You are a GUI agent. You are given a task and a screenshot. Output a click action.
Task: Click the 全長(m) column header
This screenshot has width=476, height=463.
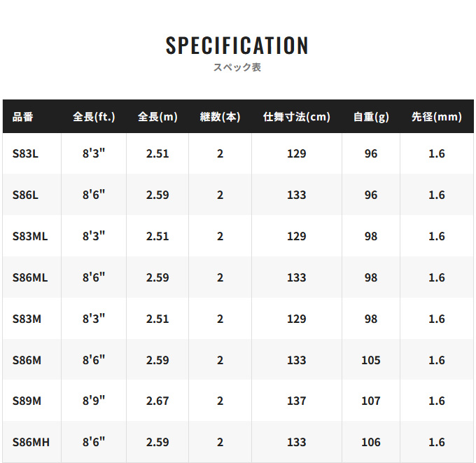[x=157, y=117]
